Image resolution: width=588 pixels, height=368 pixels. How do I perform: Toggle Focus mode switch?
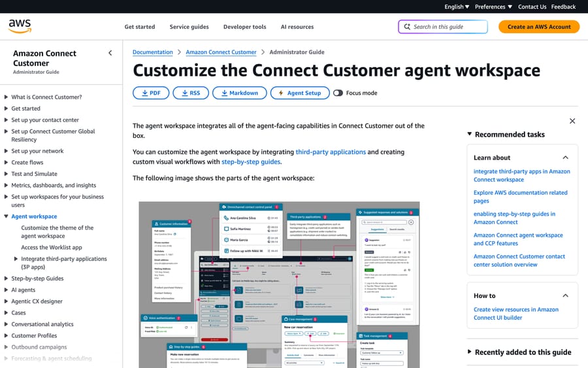[338, 93]
